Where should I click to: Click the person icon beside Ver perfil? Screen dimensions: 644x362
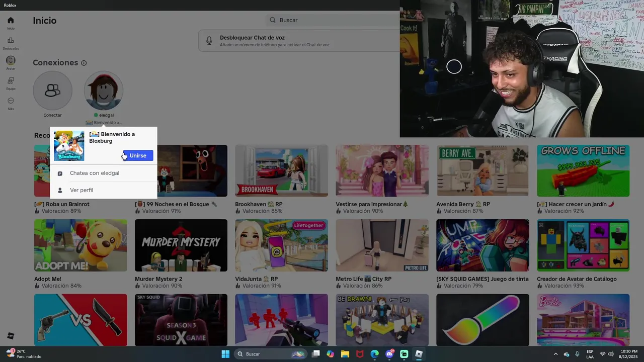(x=60, y=190)
